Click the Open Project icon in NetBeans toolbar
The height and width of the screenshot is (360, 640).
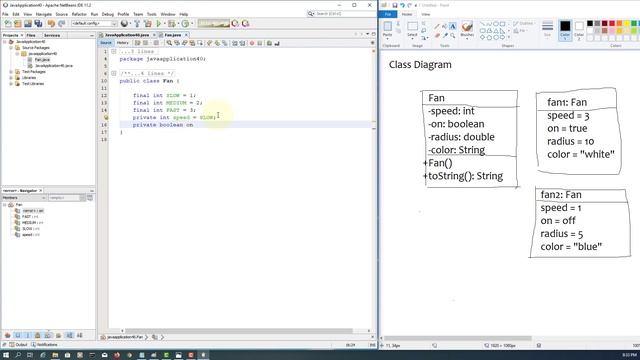point(28,24)
